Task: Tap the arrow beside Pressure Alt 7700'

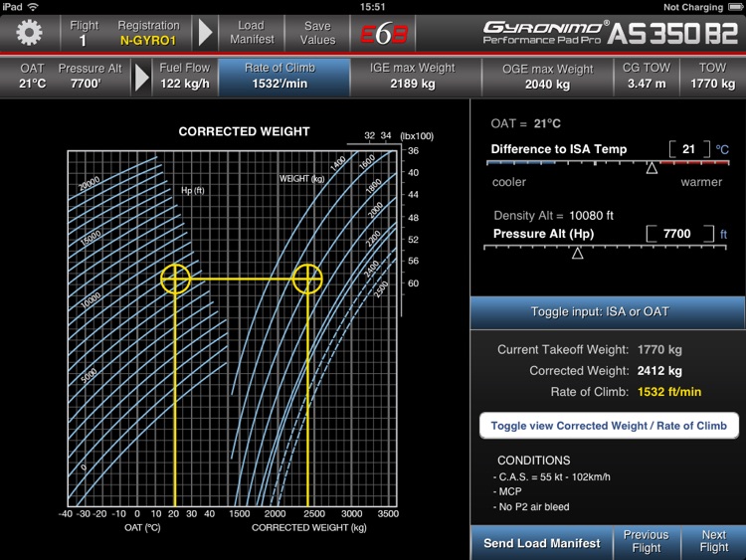Action: coord(142,77)
